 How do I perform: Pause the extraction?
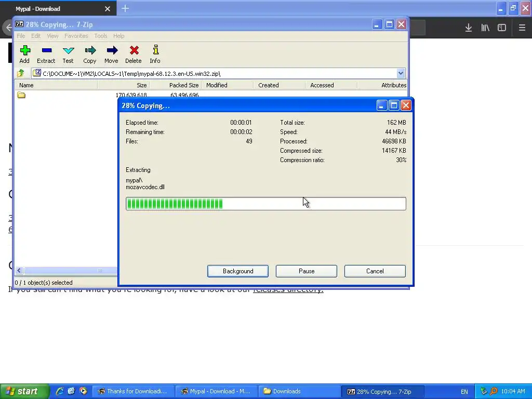307,271
